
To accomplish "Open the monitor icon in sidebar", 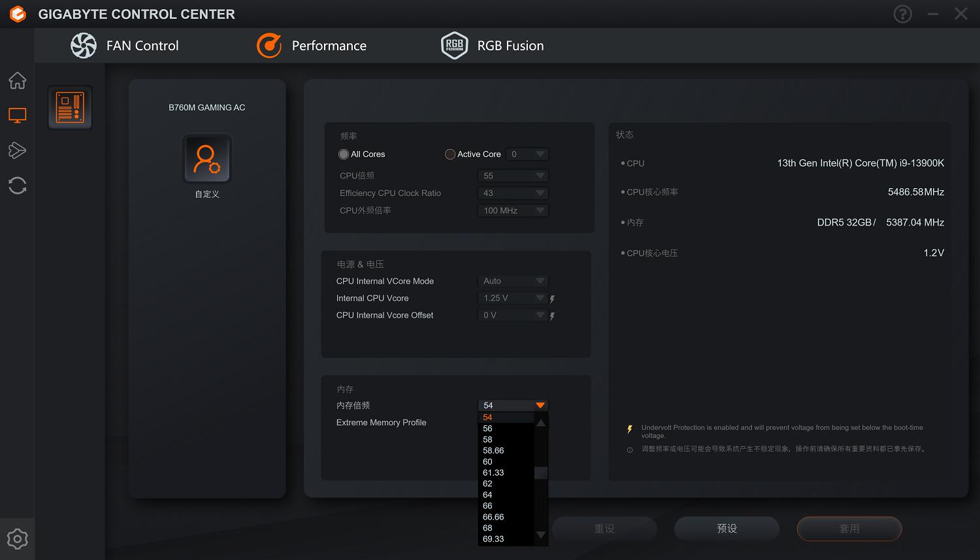I will pyautogui.click(x=18, y=116).
